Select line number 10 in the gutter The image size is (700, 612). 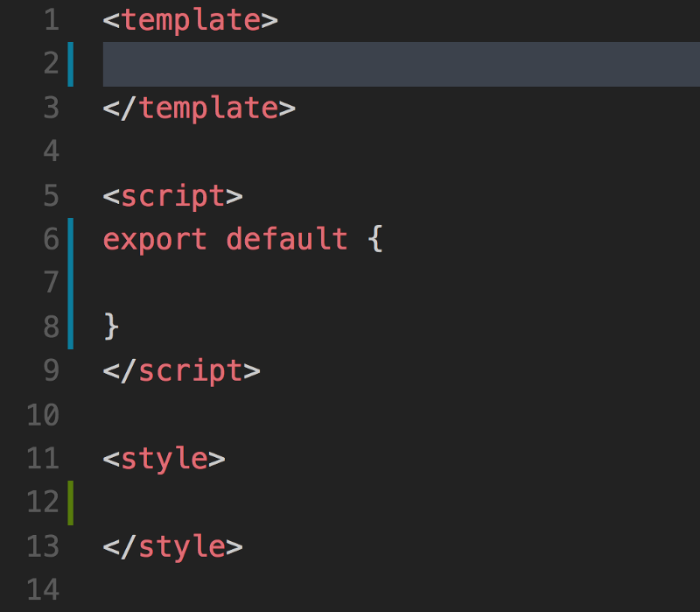coord(42,414)
